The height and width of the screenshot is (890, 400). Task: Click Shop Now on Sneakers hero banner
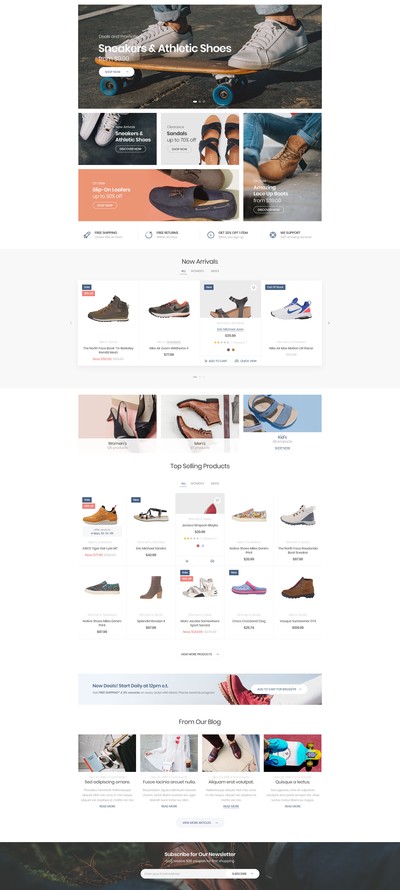[116, 72]
